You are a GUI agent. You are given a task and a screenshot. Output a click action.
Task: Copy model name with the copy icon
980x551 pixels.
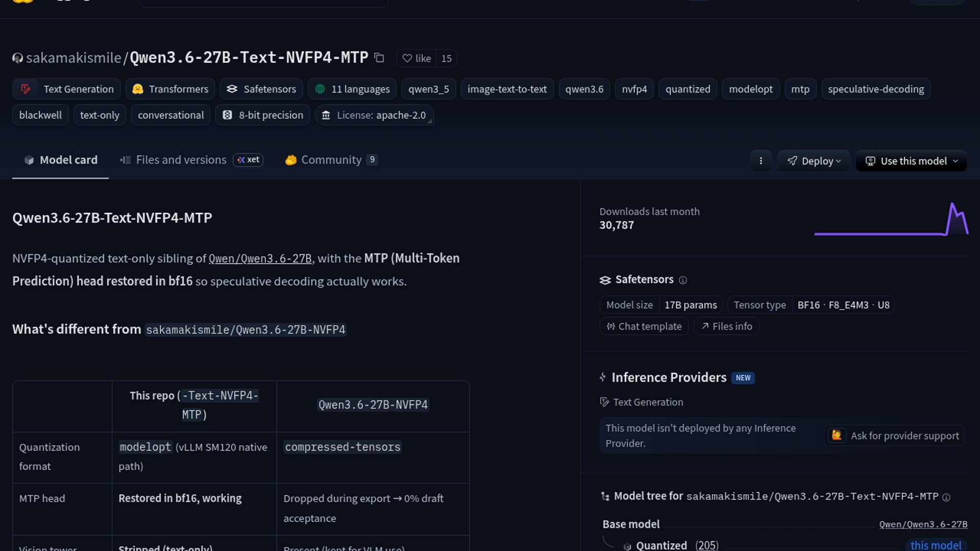(x=379, y=58)
